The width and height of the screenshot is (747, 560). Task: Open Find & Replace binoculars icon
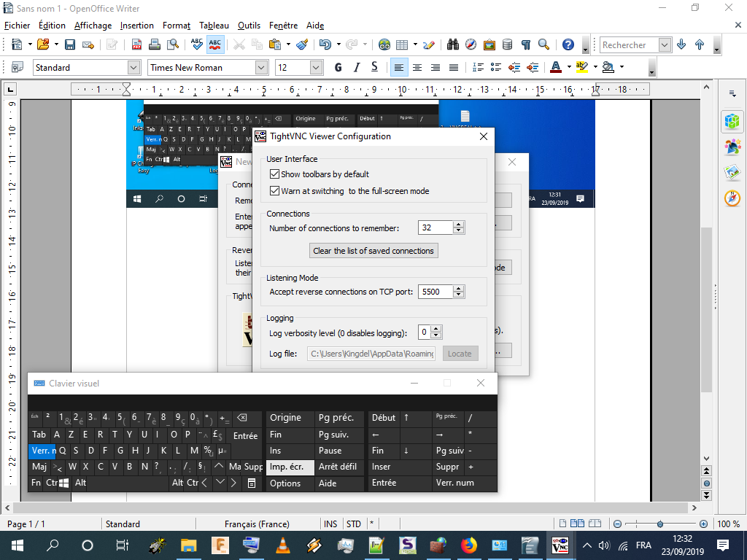[x=452, y=44]
